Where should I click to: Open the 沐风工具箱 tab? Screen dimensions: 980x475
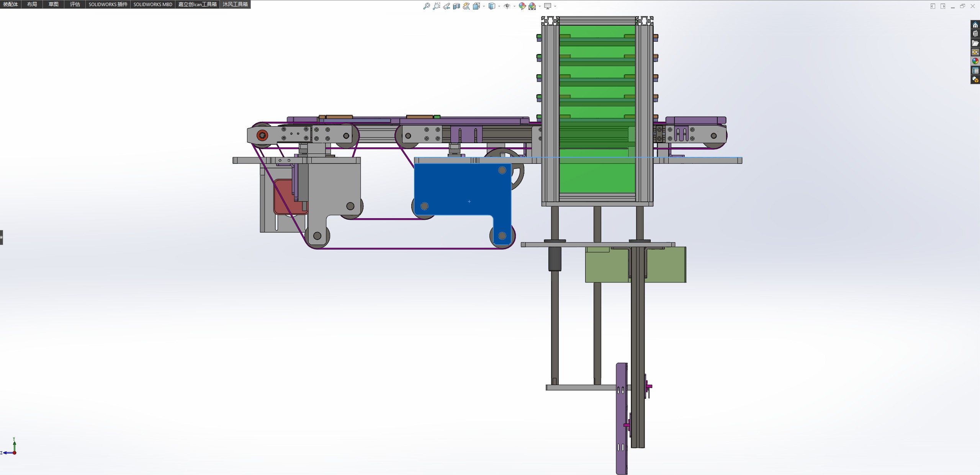point(235,4)
